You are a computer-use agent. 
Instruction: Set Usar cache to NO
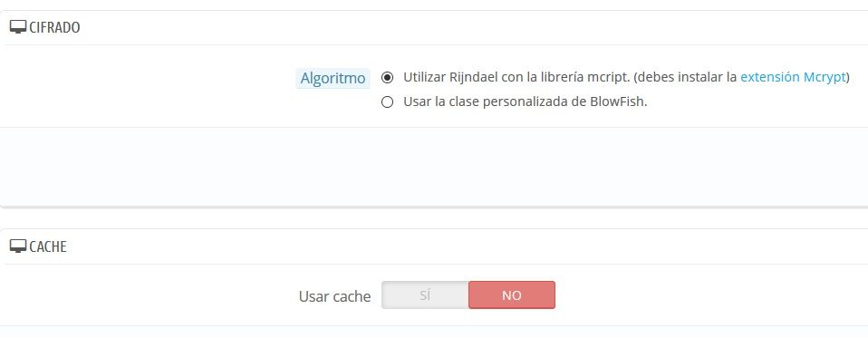click(x=512, y=295)
